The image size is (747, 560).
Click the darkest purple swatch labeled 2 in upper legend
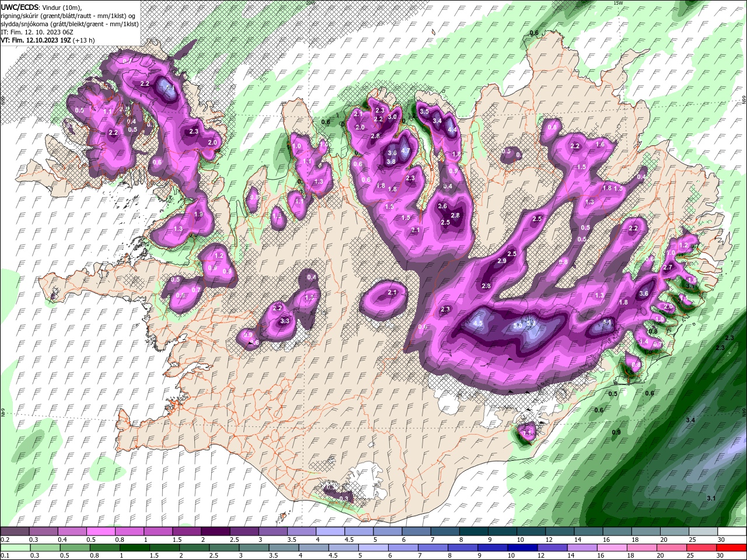coord(215,531)
